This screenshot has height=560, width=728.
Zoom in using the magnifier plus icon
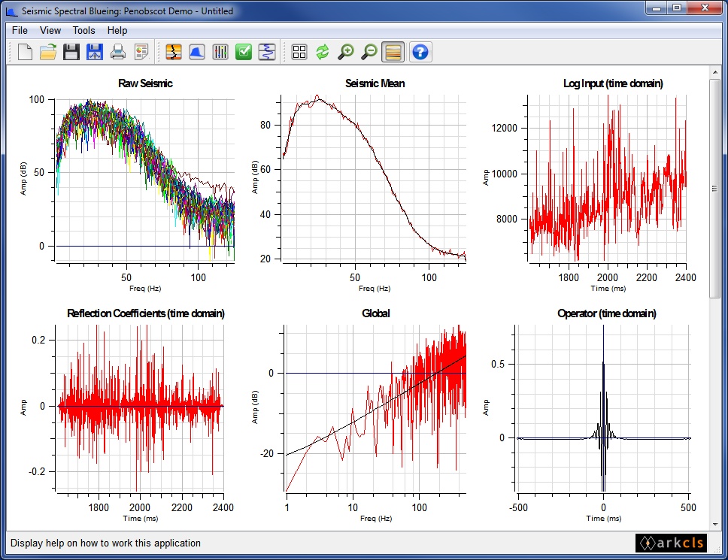pyautogui.click(x=346, y=52)
